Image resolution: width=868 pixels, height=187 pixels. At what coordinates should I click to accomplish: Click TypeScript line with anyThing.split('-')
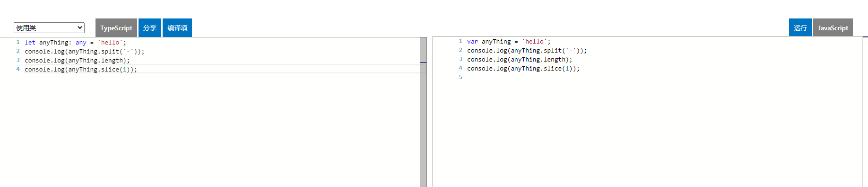tap(84, 52)
